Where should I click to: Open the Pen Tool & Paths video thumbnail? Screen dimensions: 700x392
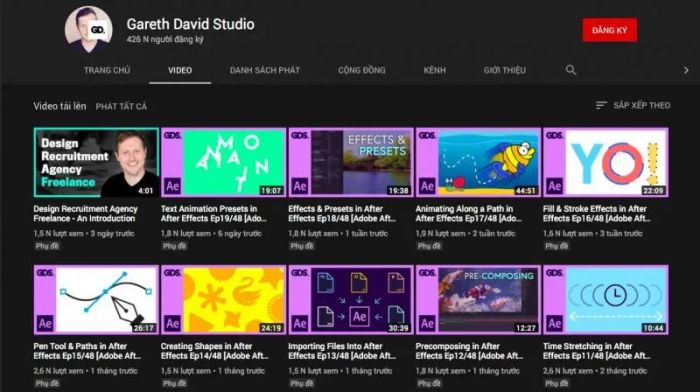pyautogui.click(x=96, y=300)
